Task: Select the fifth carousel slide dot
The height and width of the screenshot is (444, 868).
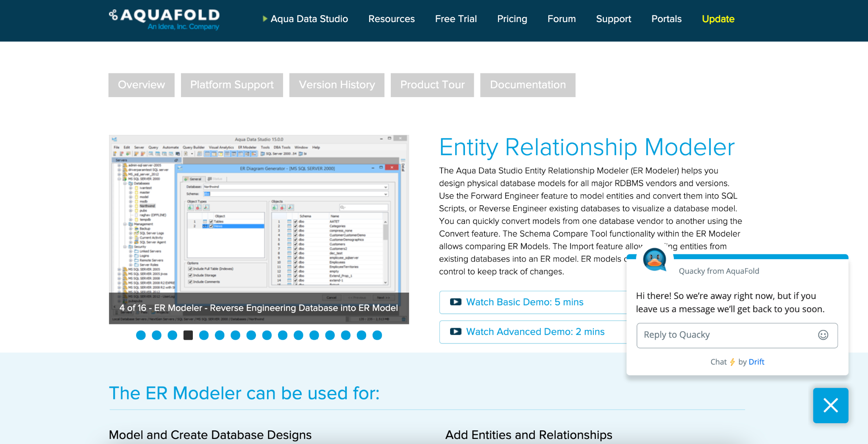Action: click(204, 335)
